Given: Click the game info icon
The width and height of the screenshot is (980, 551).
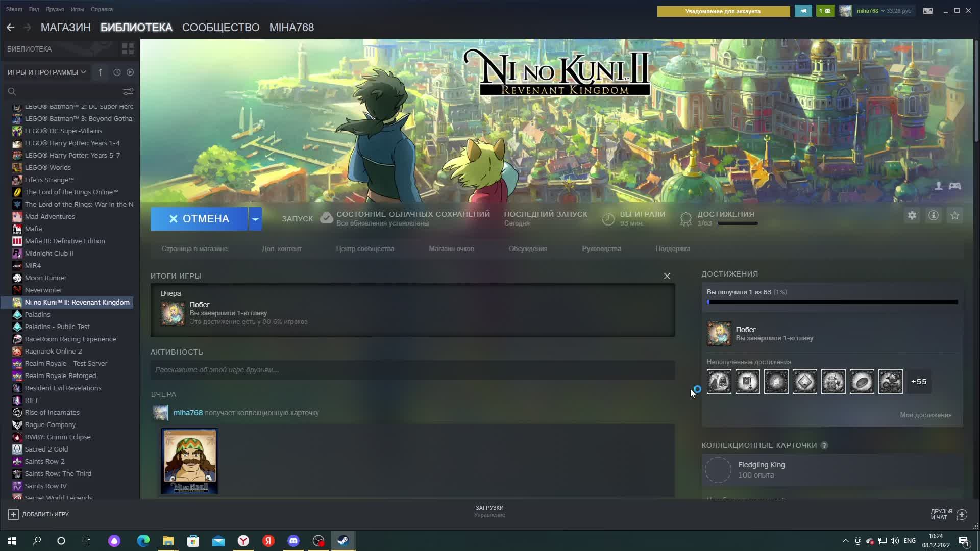Looking at the screenshot, I should [x=933, y=216].
